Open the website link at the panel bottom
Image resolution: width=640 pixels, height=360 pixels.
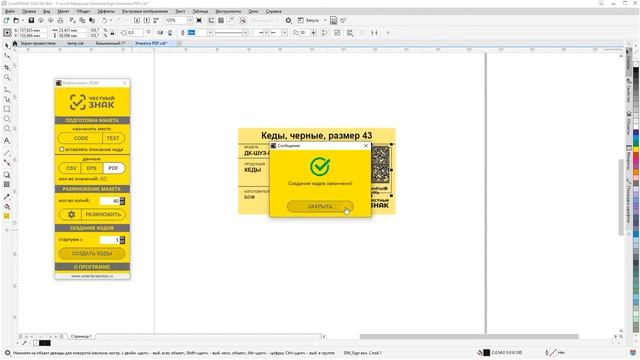pyautogui.click(x=92, y=276)
